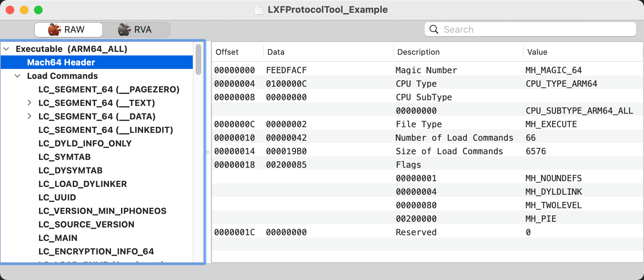Select LC_SEGMENT_64 (__TEXT) item

(97, 103)
